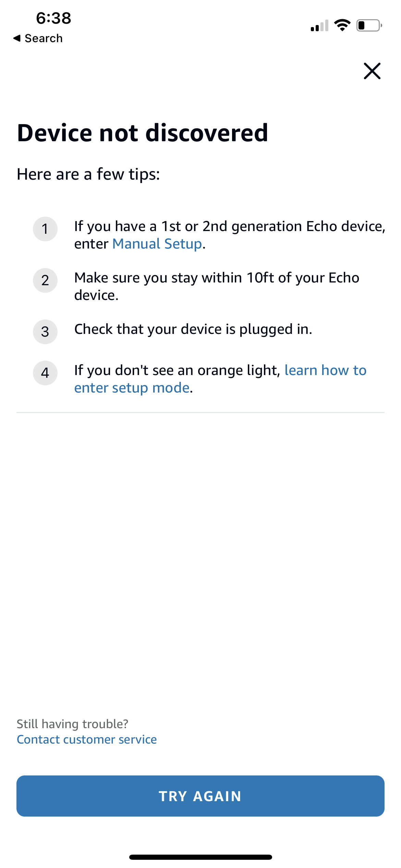Image resolution: width=401 pixels, height=868 pixels.
Task: Contact customer service
Action: (x=87, y=739)
